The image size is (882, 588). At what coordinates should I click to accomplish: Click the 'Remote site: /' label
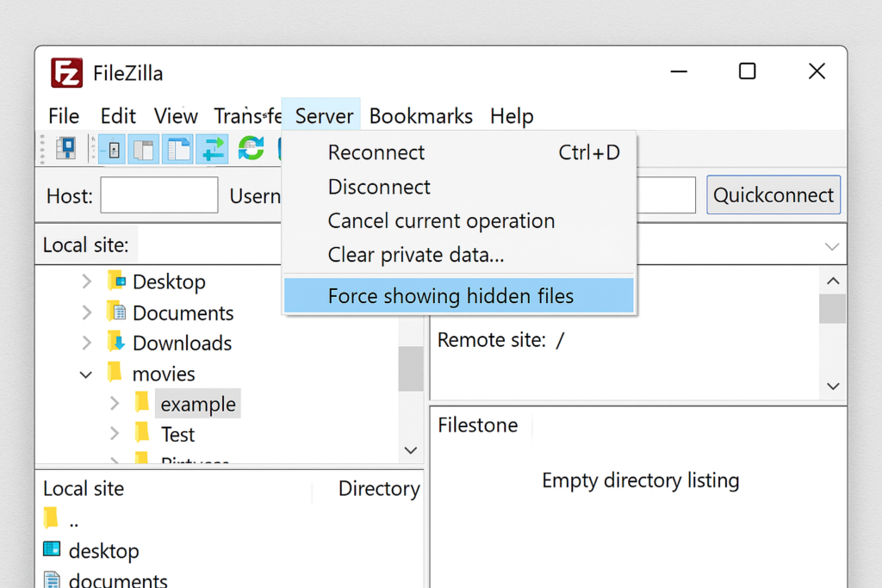click(500, 339)
